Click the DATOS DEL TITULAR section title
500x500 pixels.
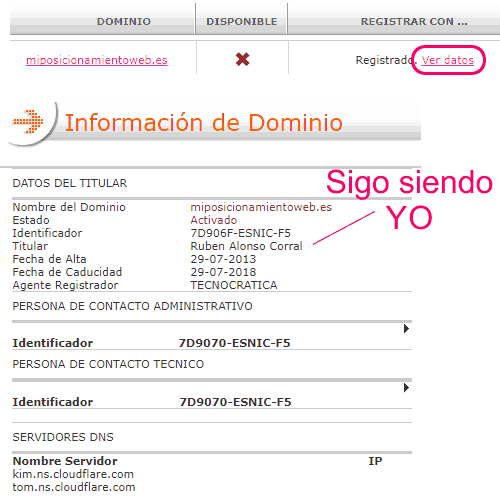pyautogui.click(x=70, y=183)
